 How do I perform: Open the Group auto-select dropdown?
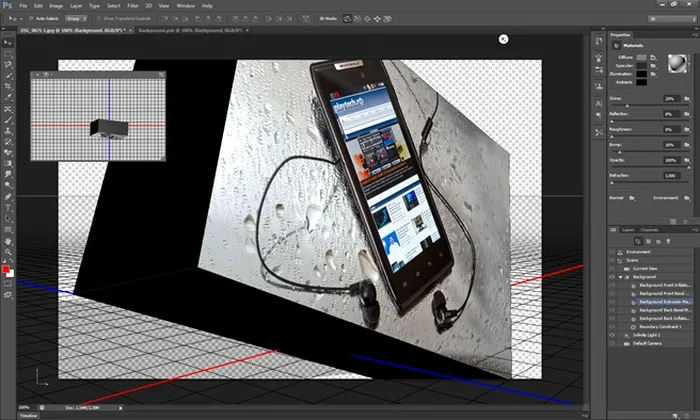76,19
